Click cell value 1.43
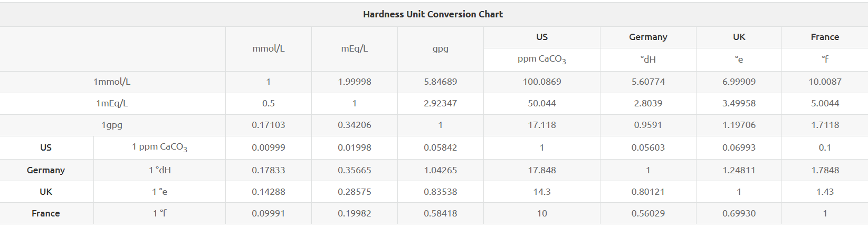The height and width of the screenshot is (227, 868). coord(825,192)
